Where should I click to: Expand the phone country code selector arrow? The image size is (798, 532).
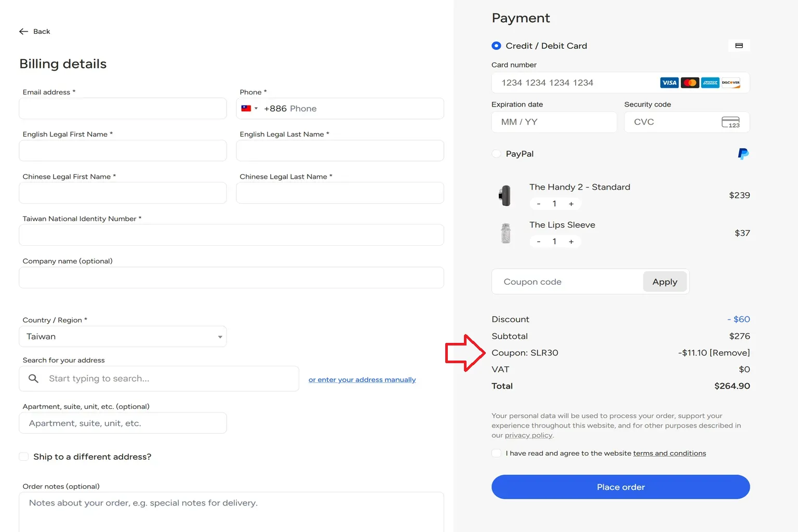(x=256, y=109)
